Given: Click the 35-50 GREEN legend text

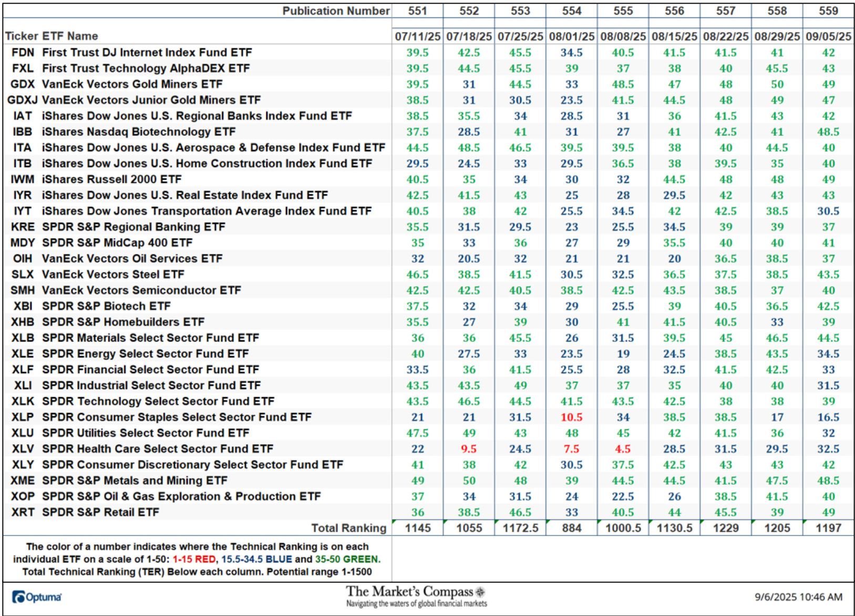Looking at the screenshot, I should [x=346, y=559].
